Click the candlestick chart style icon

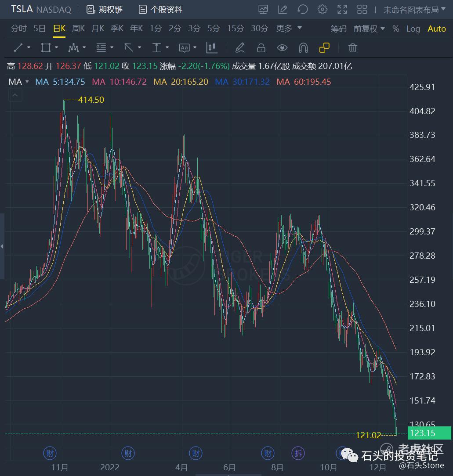pyautogui.click(x=212, y=48)
